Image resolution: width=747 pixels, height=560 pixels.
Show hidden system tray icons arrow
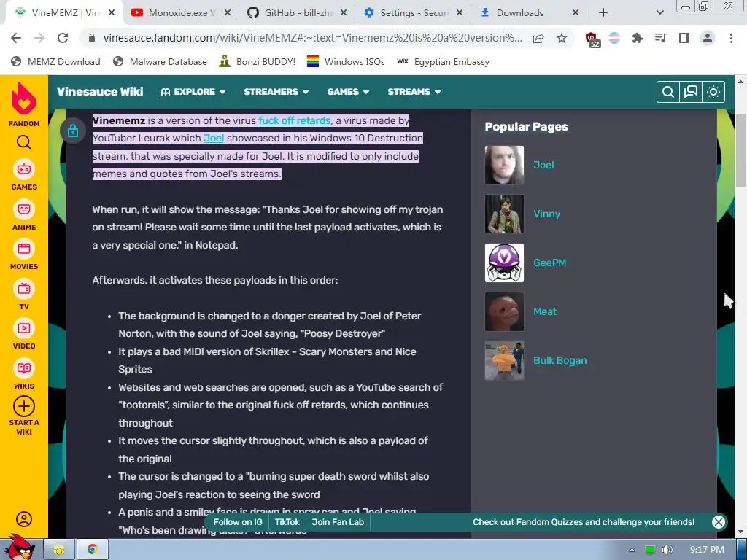pos(632,550)
